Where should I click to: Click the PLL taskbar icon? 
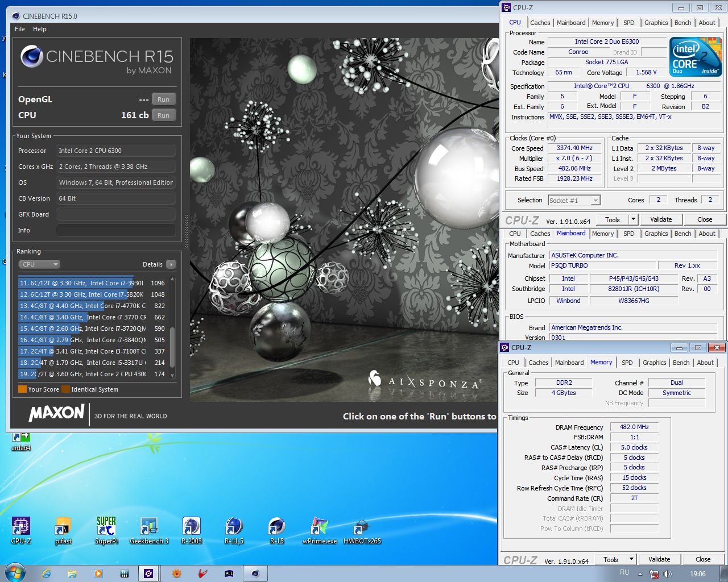coord(229,573)
